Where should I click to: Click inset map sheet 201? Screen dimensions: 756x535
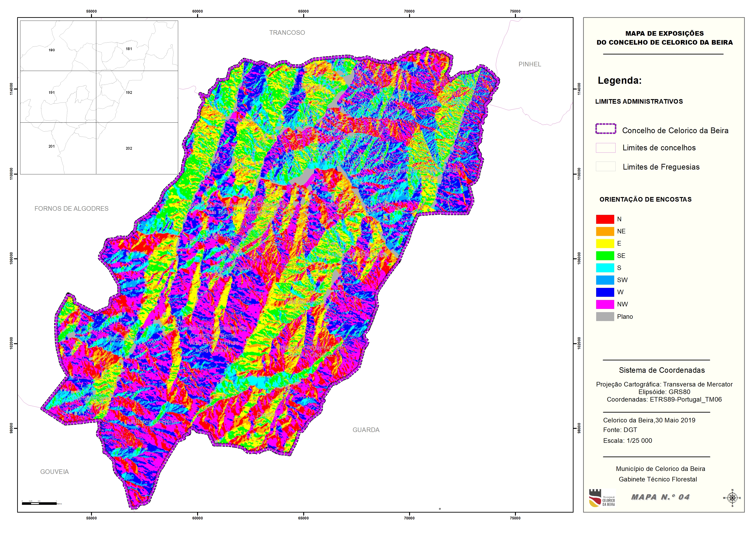click(52, 146)
